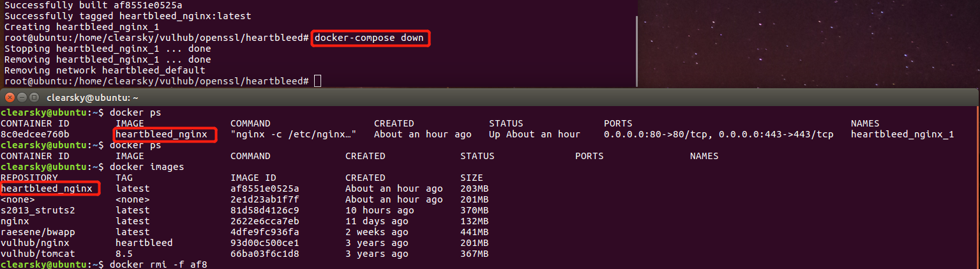This screenshot has height=269, width=980.
Task: Click the 'clearsky@ubuntu: ~' window title
Action: coord(93,98)
